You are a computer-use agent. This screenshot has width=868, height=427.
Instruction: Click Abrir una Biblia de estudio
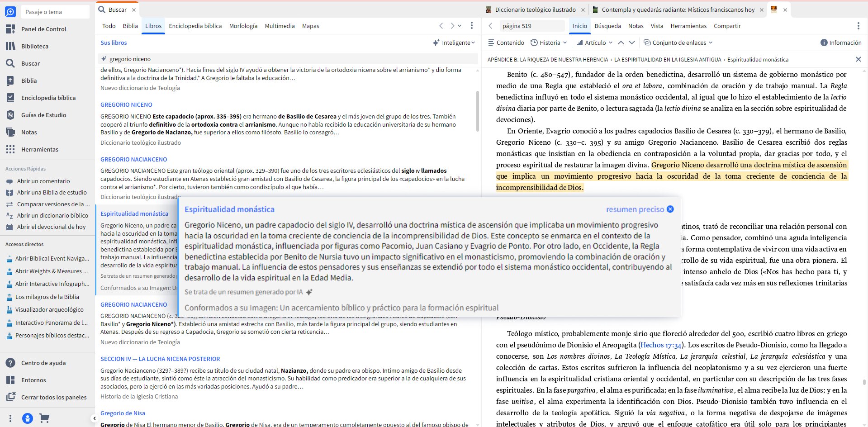point(52,192)
